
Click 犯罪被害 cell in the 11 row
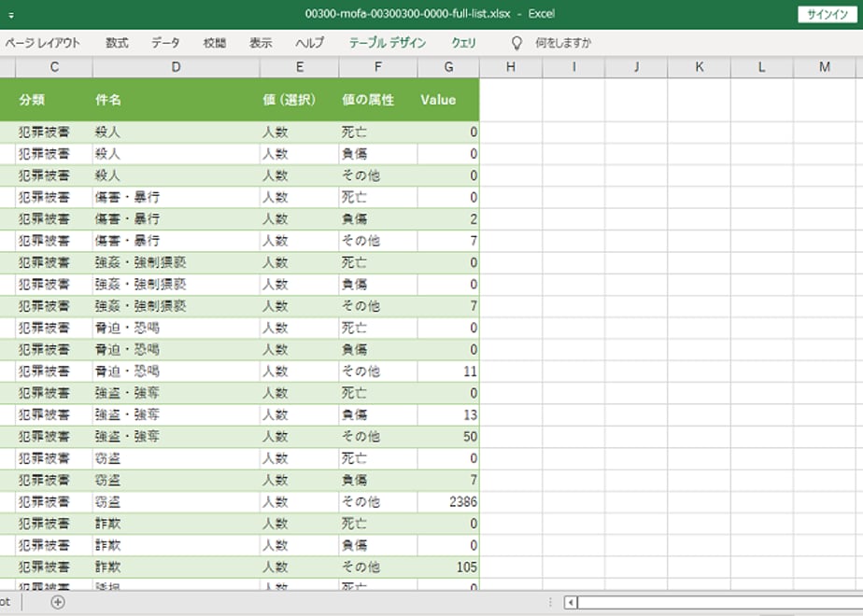(54, 371)
